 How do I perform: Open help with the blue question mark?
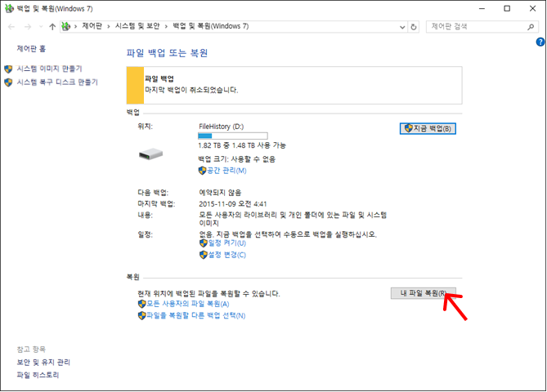tap(540, 42)
